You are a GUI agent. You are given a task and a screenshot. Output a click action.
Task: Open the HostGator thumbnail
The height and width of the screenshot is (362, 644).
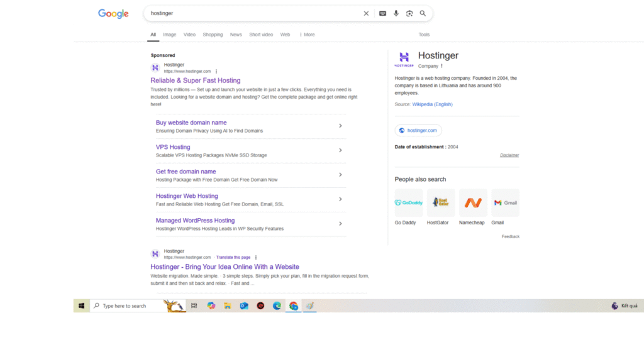pos(441,203)
